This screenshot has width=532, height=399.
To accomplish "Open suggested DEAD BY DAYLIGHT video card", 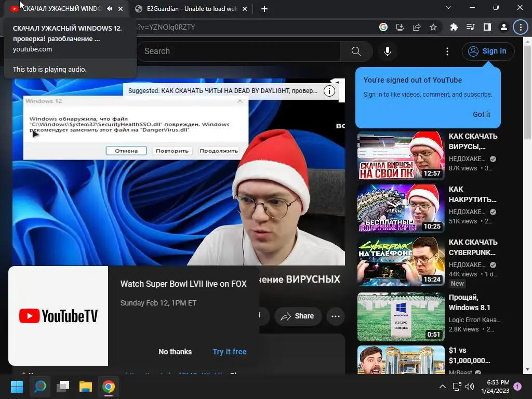I will (x=222, y=91).
